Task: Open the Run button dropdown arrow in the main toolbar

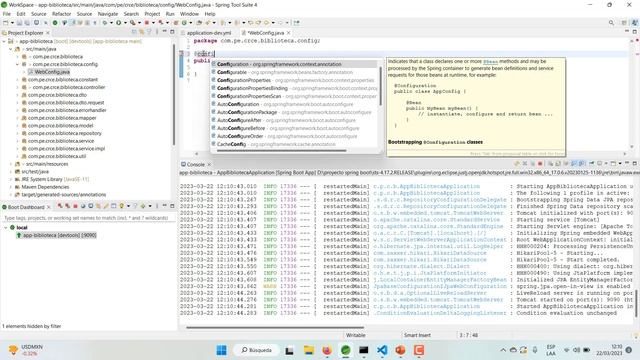Action: click(125, 23)
